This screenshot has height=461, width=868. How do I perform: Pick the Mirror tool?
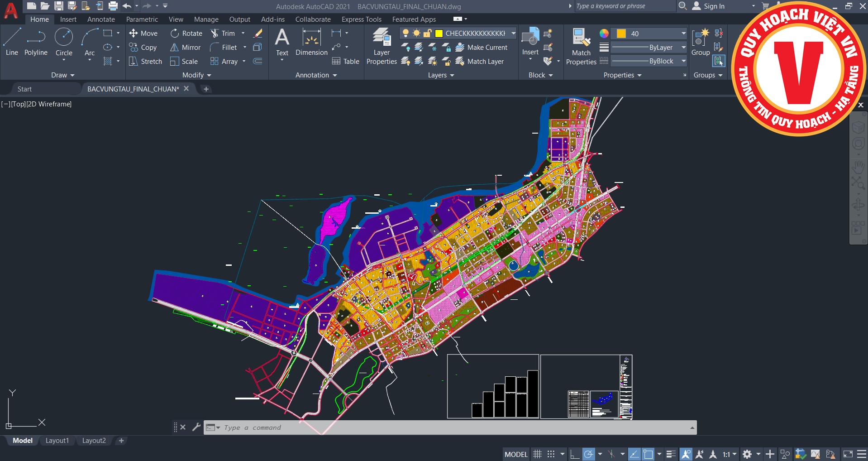186,47
